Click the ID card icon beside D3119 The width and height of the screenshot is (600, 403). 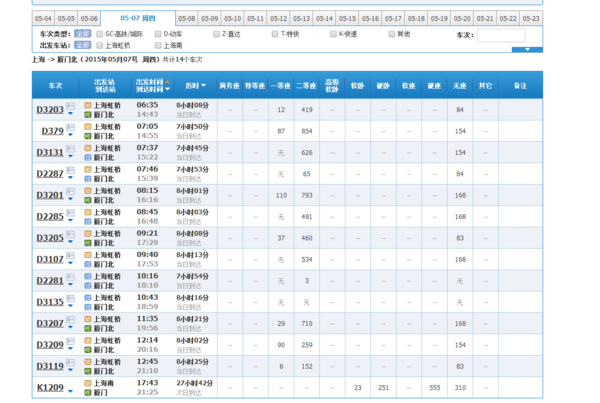pos(70,363)
